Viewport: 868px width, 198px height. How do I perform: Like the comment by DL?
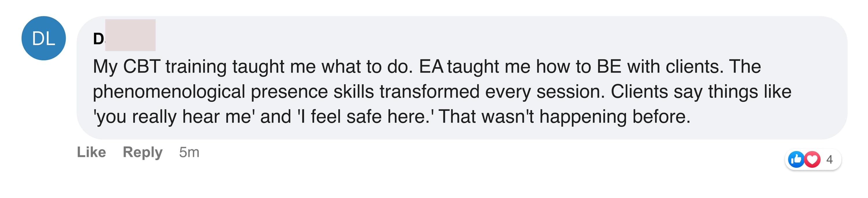91,152
